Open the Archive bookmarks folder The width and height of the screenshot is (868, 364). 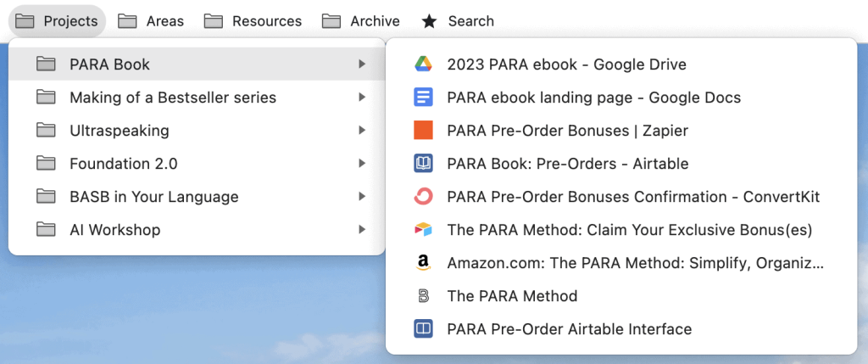coord(361,21)
